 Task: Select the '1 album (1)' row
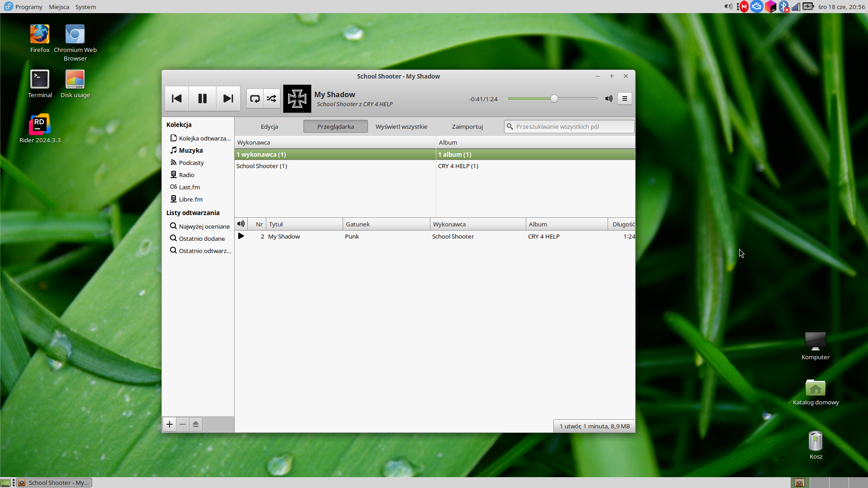tap(536, 155)
